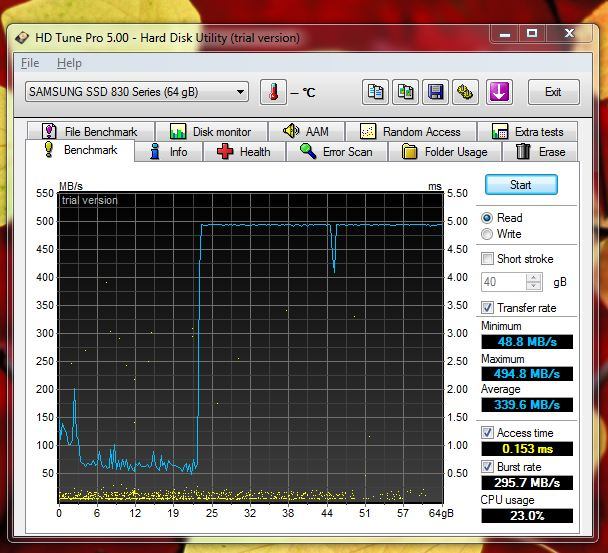608x553 pixels.
Task: Switch to the Error Scan tab
Action: tap(337, 152)
